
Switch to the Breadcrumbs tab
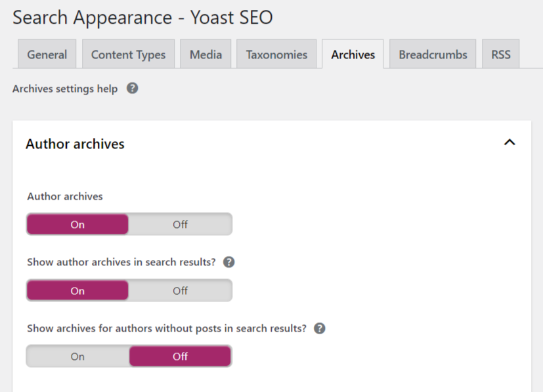point(433,54)
